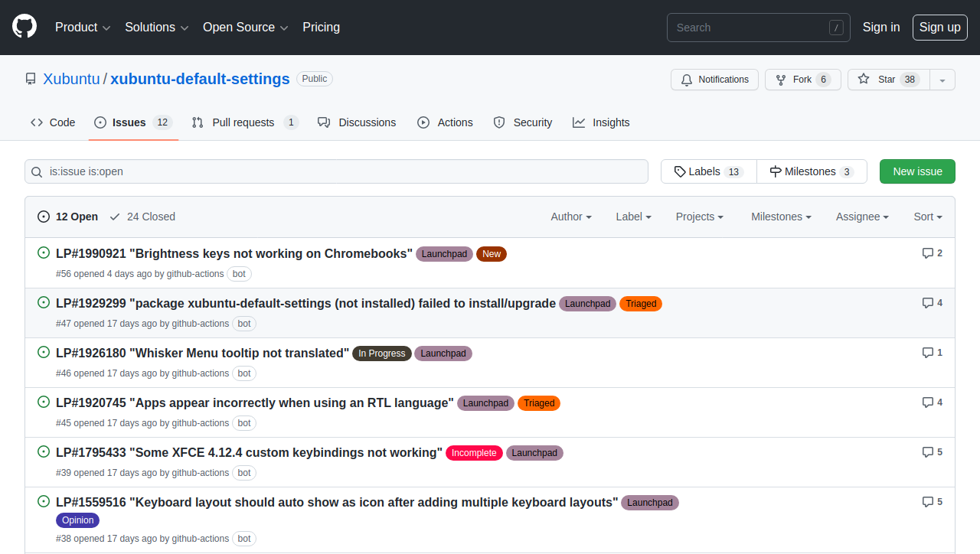Expand the star options caret

coord(942,80)
